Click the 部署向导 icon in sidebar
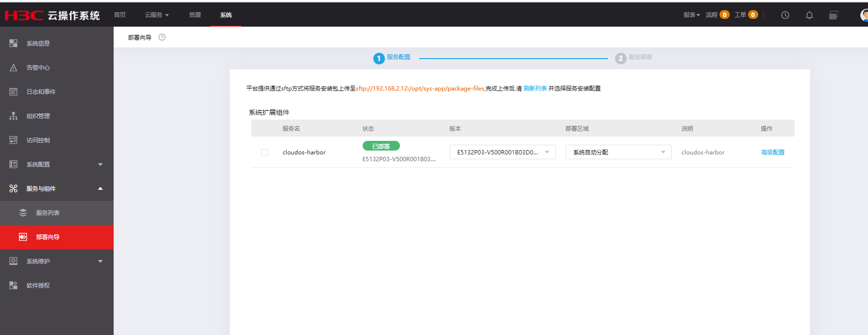The image size is (868, 335). click(x=23, y=237)
